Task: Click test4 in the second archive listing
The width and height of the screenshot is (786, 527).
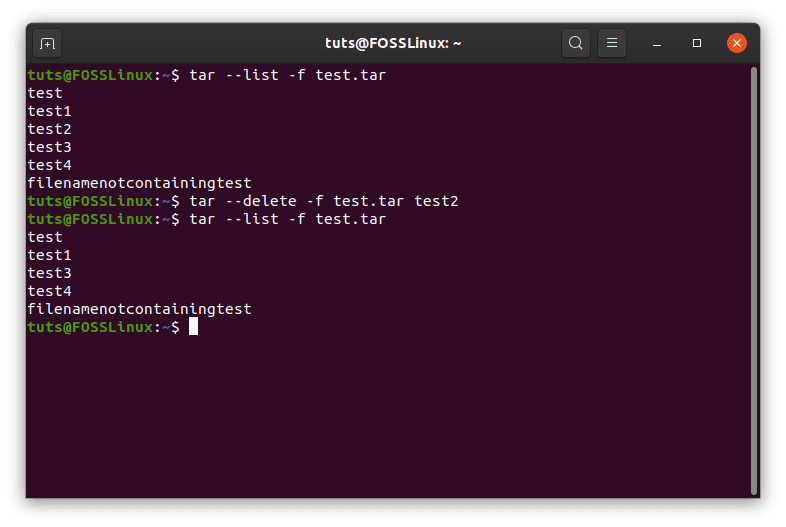Action: 49,291
